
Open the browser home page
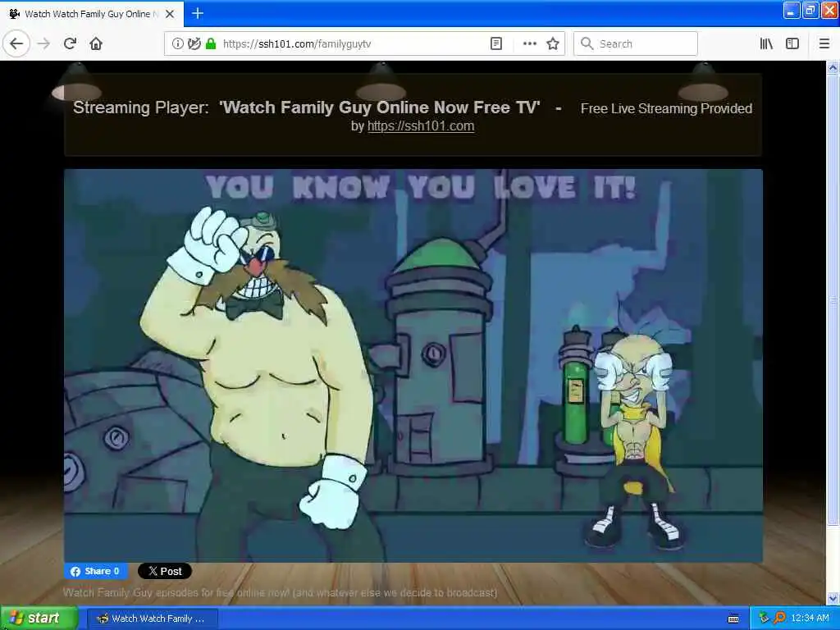[96, 44]
